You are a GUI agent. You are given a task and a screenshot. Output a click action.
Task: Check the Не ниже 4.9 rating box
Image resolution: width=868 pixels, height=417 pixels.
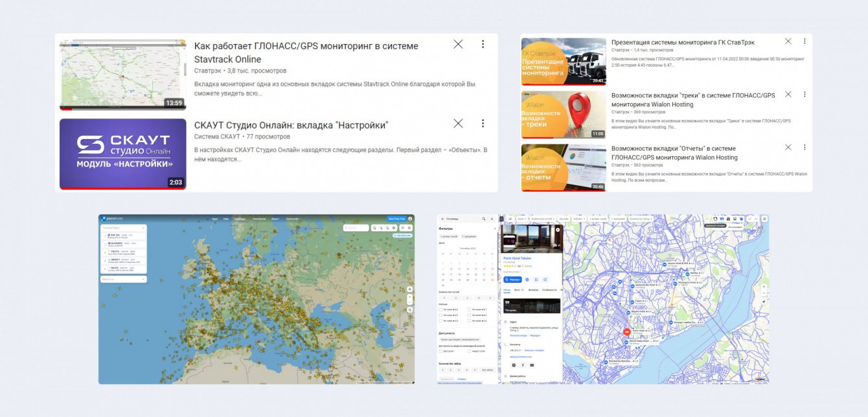click(x=440, y=310)
